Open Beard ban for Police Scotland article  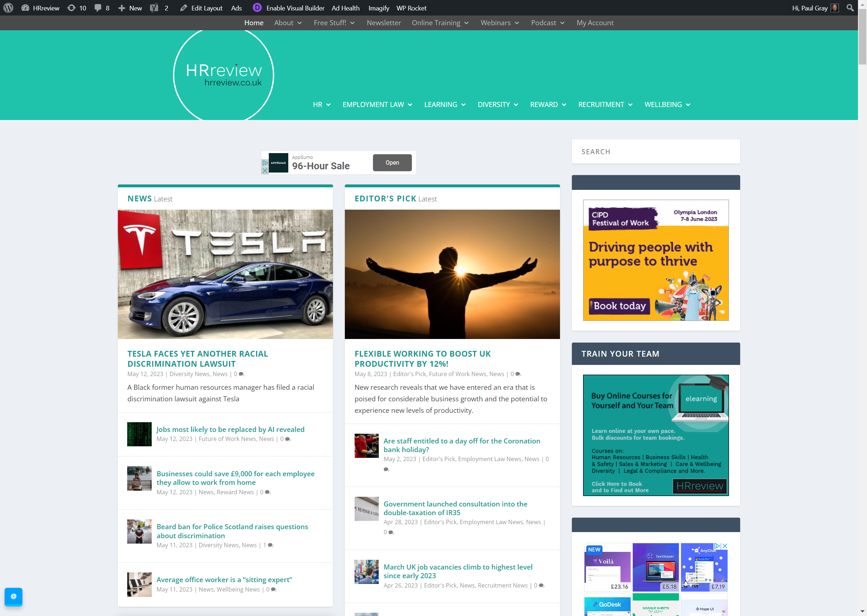(x=232, y=531)
